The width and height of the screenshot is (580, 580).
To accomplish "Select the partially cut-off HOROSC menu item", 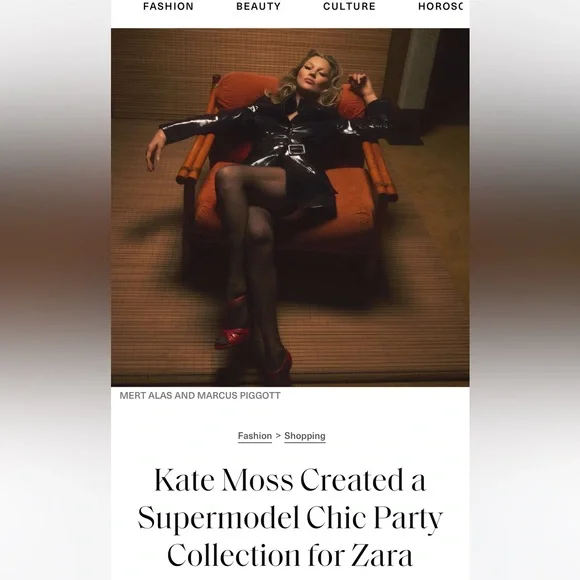I will [440, 6].
